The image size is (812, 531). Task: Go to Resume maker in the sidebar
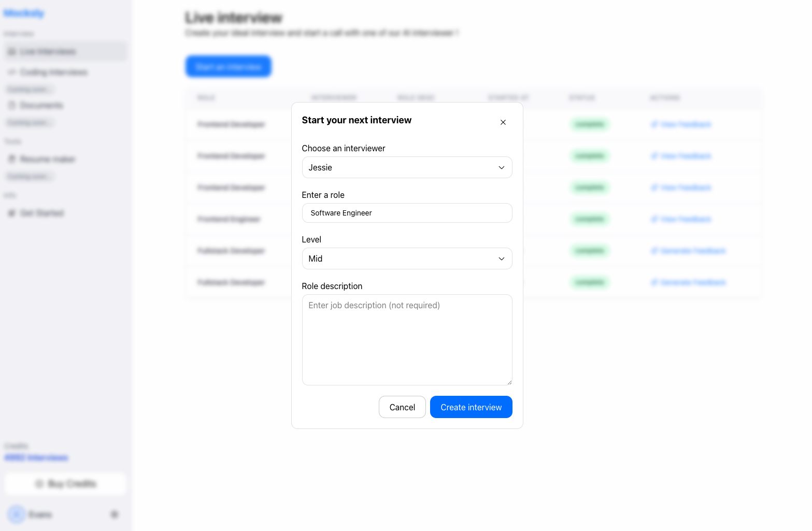[x=48, y=159]
